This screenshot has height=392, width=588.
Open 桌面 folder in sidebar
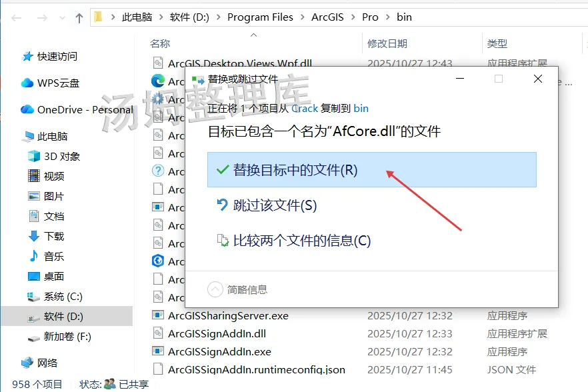54,276
